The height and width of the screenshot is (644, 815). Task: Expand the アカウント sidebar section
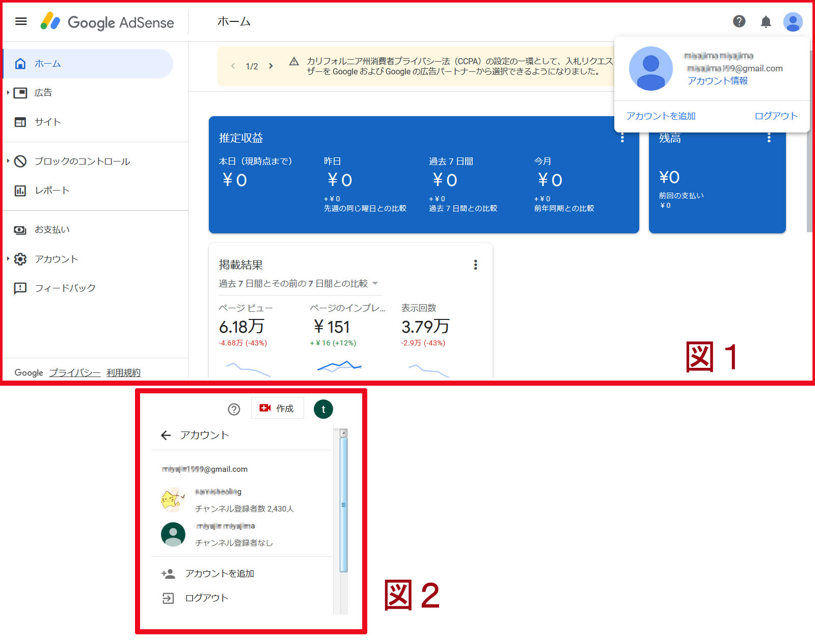56,259
